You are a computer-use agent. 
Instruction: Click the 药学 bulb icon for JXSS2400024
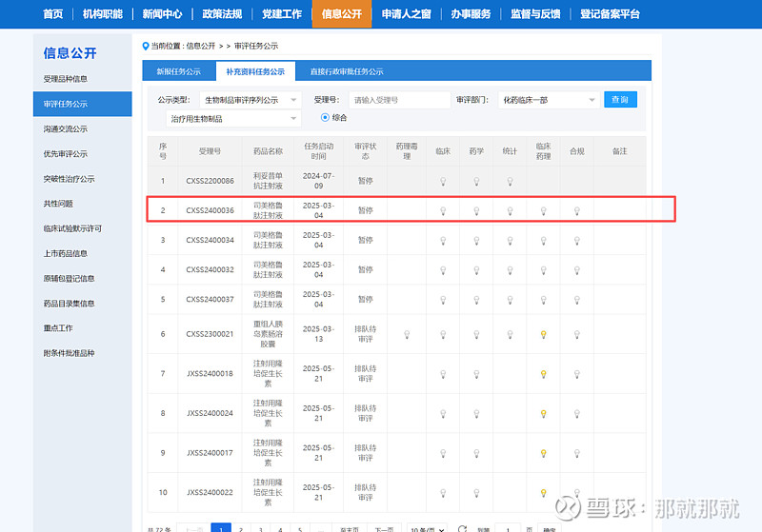[476, 413]
